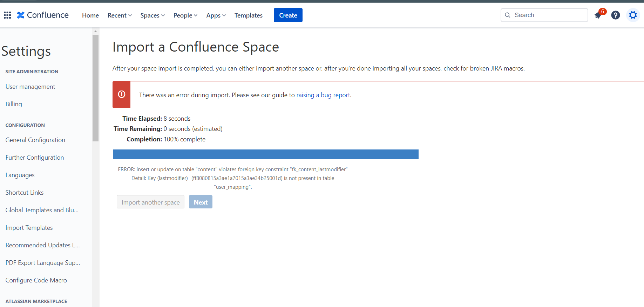Click the Time Elapsed 8 seconds text

[156, 119]
